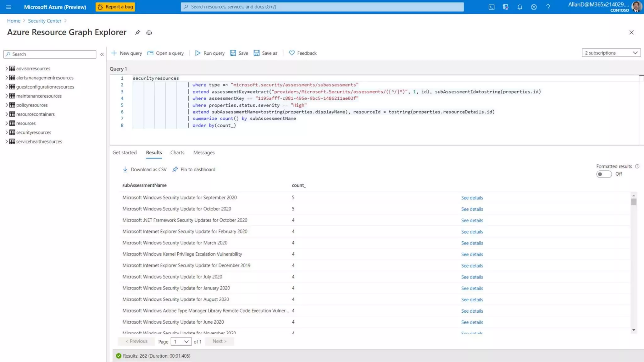Pin the Resource Graph Explorer blade
Screen dimensions: 644x362
[x=137, y=32]
